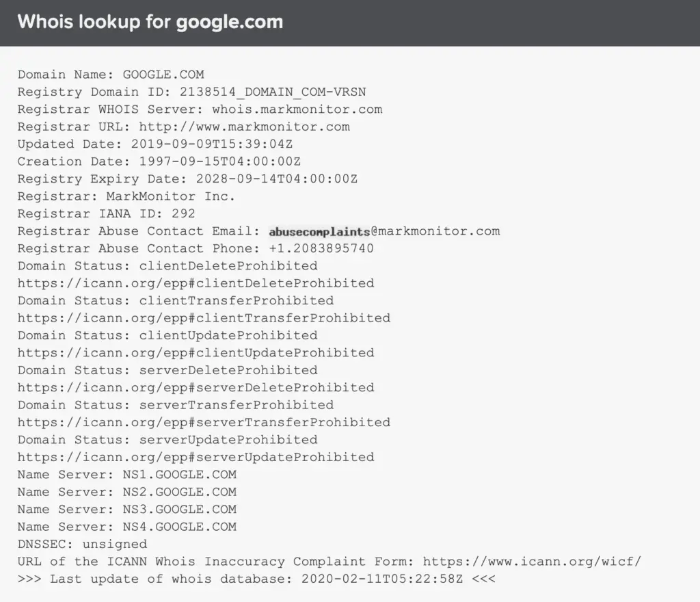Image resolution: width=700 pixels, height=602 pixels.
Task: Click the DNSSEC: unsigned line
Action: [x=82, y=544]
